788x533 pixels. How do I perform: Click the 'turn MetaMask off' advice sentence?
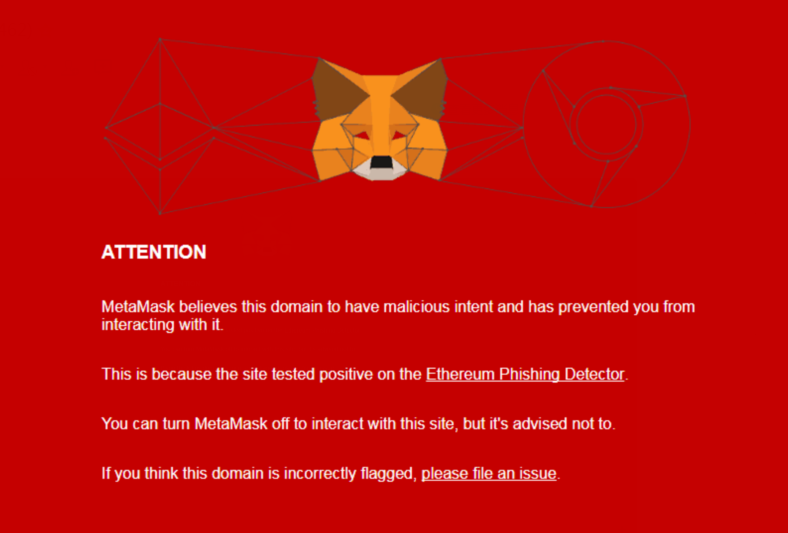(x=358, y=423)
